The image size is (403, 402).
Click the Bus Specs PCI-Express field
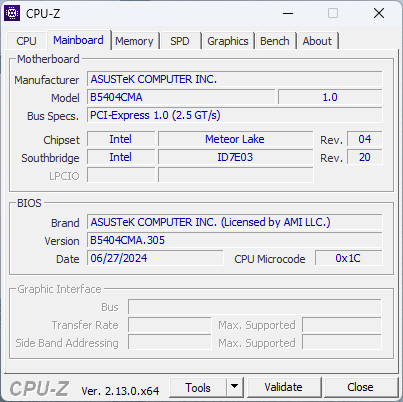click(235, 115)
